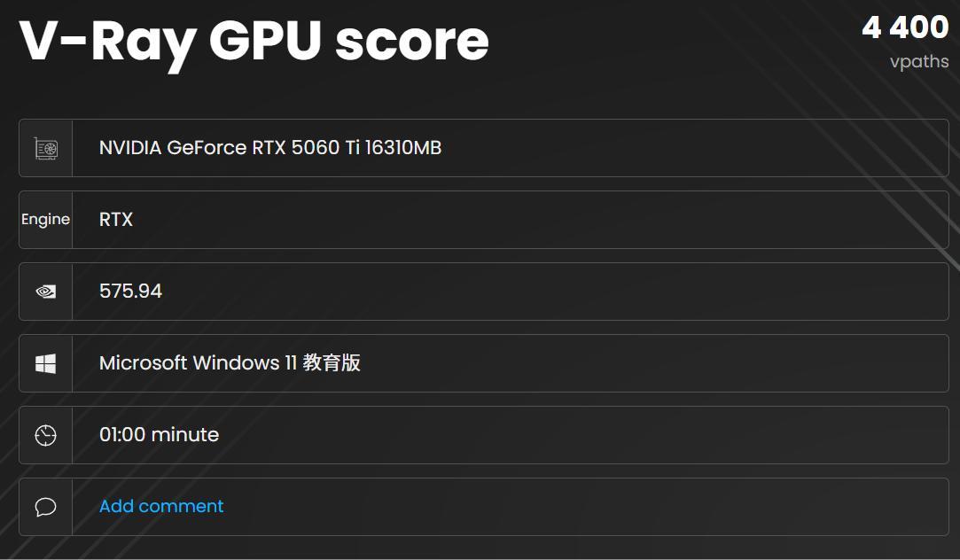Click the speech bubble comment icon
The height and width of the screenshot is (560, 960).
(x=46, y=507)
